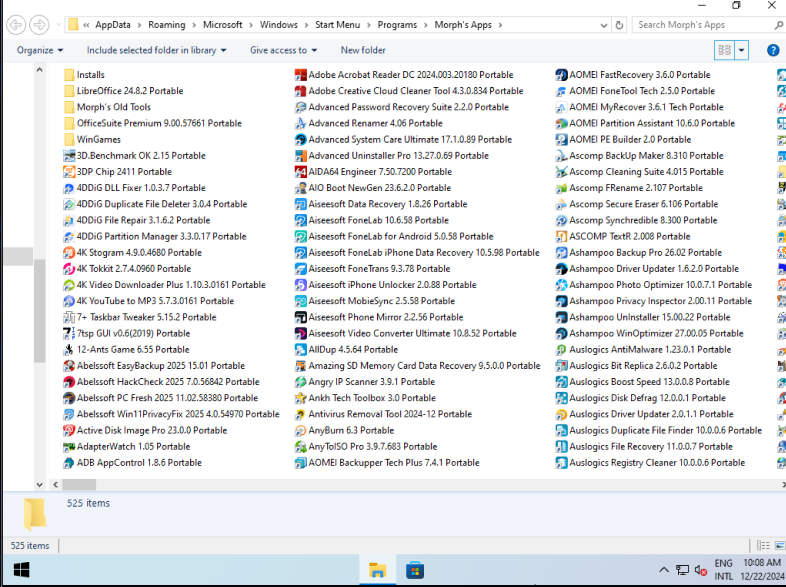The image size is (786, 587).
Task: Click the muted volume tray icon
Action: [700, 570]
